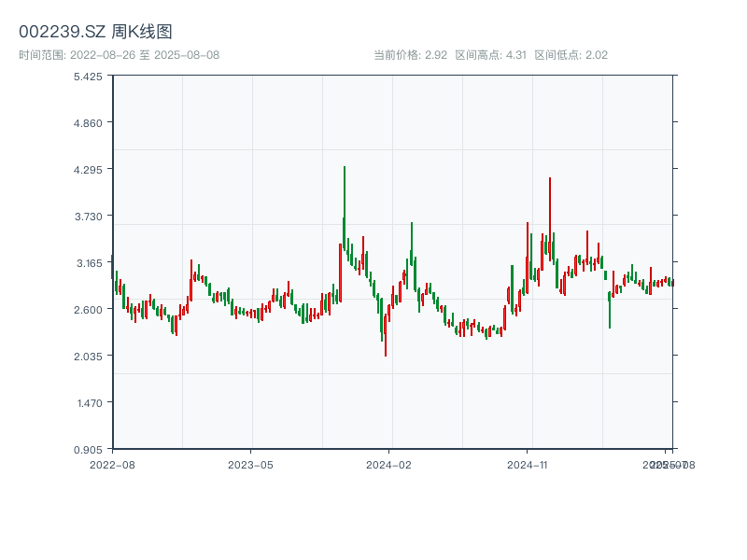Click the 区间低点 2.02 label
747x560 pixels.
571,55
